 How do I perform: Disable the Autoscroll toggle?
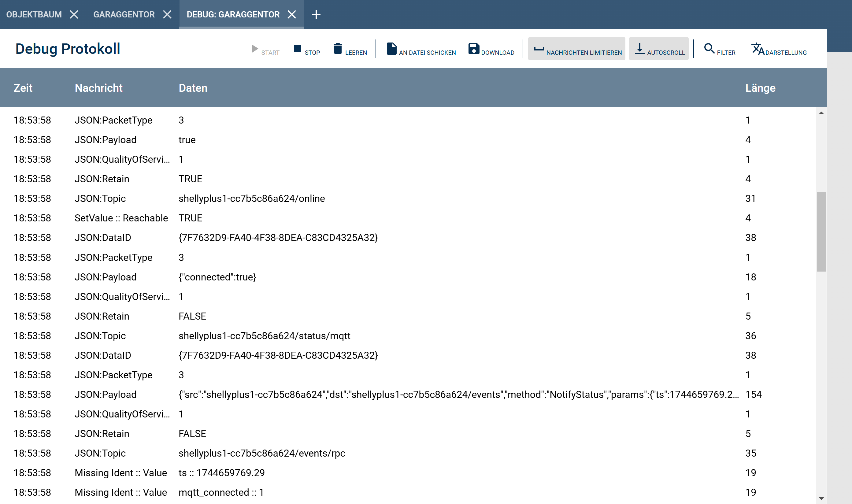coord(658,49)
